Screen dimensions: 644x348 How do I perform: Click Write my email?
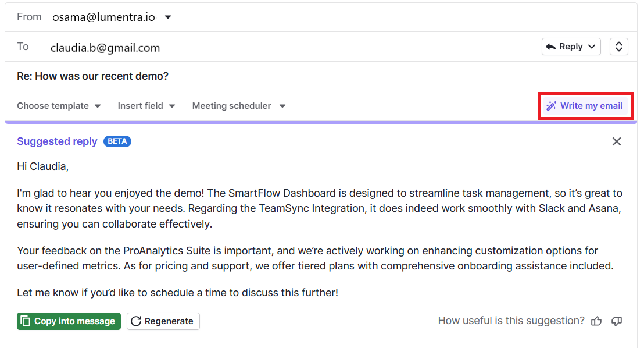click(589, 106)
